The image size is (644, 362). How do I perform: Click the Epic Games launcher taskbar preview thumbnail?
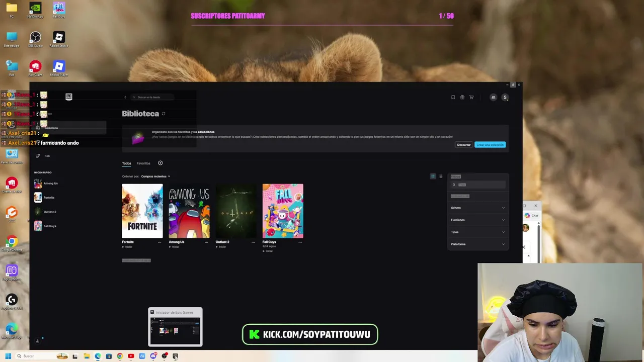pos(175,327)
